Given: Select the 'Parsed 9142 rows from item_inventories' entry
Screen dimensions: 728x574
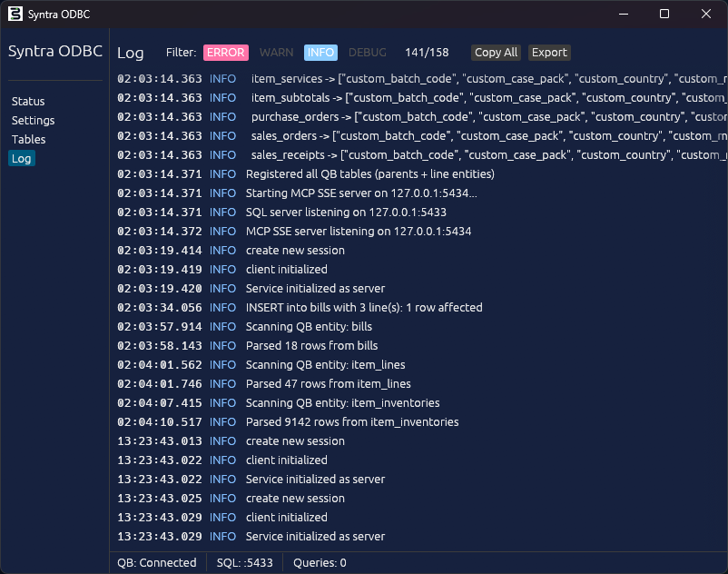Looking at the screenshot, I should click(x=354, y=421).
